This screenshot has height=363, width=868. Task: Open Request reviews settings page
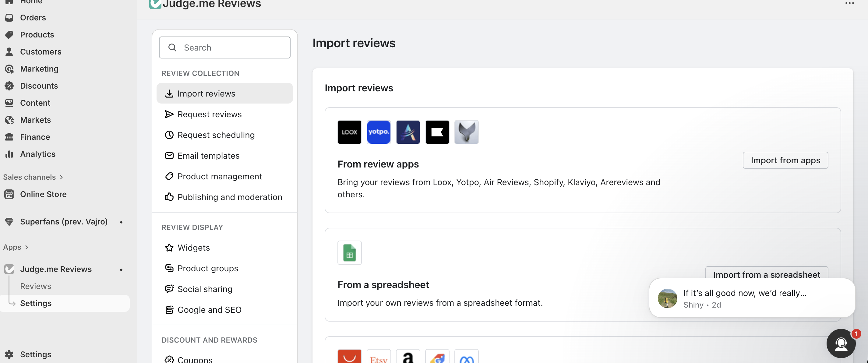[209, 114]
